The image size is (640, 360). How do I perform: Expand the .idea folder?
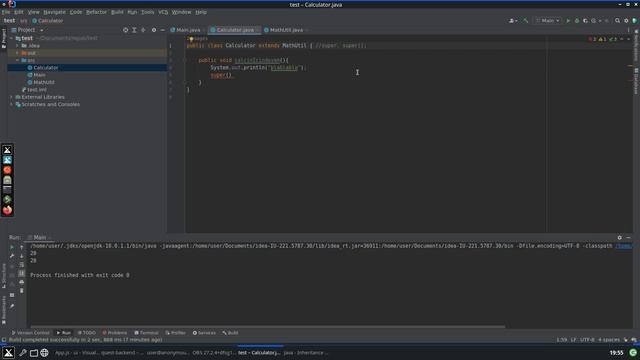[18, 45]
